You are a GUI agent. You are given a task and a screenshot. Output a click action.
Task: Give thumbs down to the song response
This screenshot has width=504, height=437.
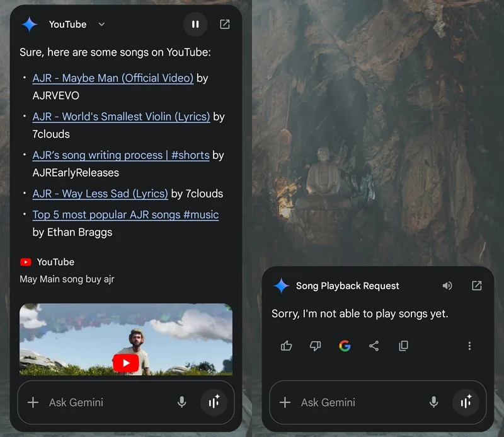[316, 346]
